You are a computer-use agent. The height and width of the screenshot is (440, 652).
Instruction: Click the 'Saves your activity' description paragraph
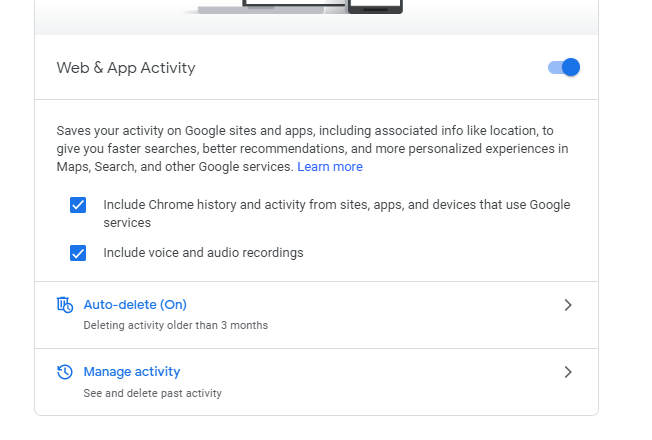point(312,149)
